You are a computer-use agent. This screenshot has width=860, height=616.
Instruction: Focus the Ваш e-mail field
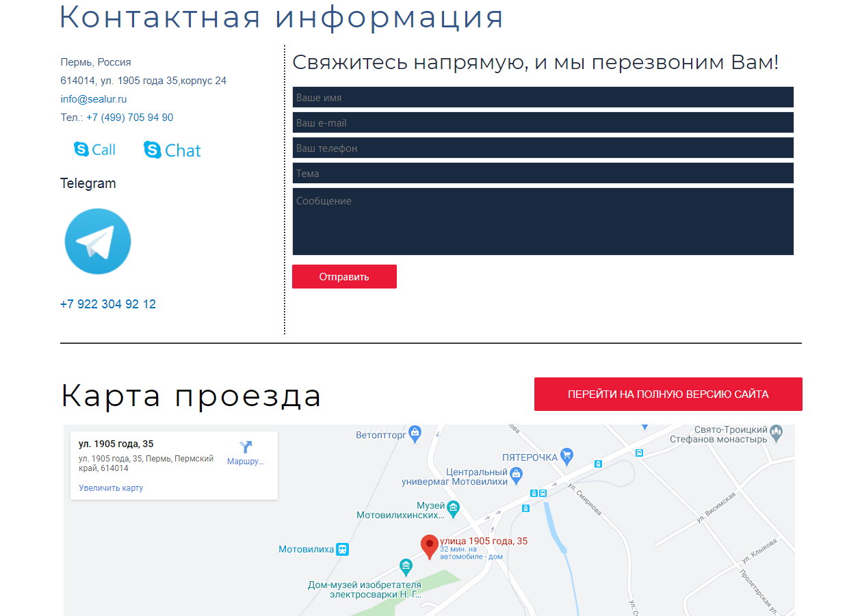[x=543, y=122]
